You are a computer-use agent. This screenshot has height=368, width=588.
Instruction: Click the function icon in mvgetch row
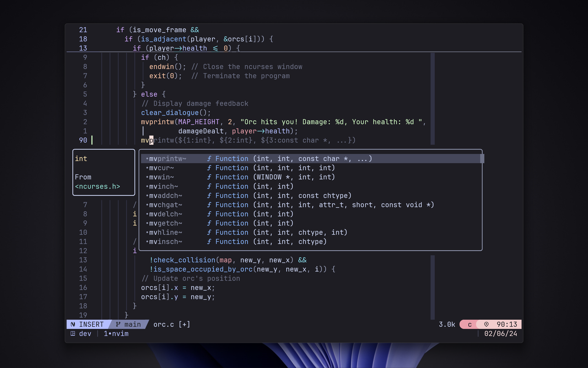click(x=209, y=223)
